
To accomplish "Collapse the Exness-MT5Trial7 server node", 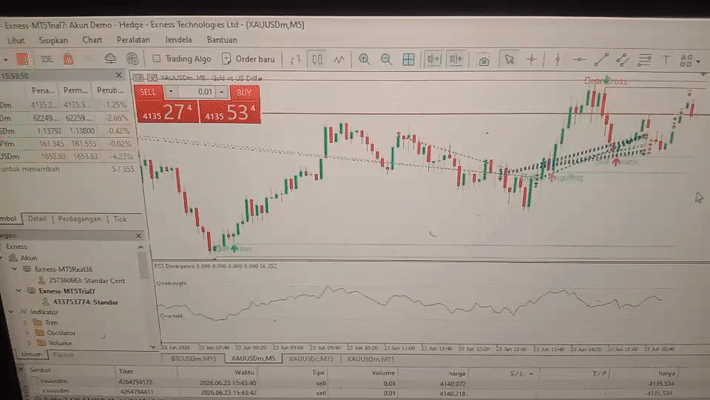I will [19, 291].
